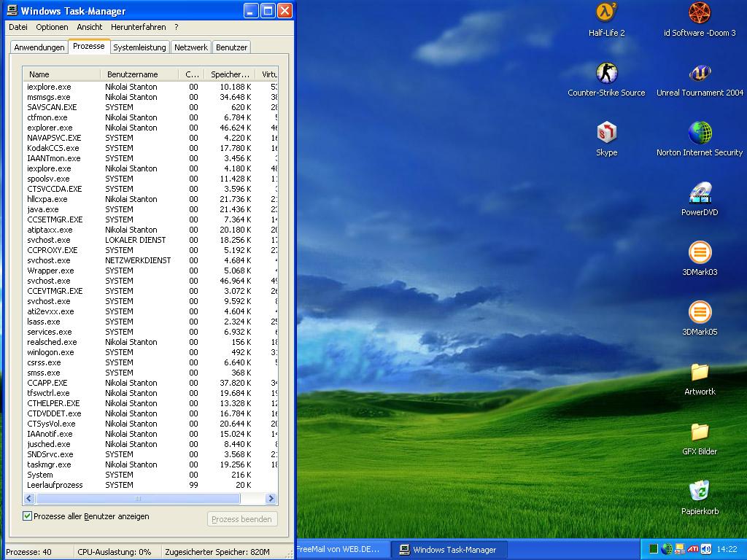Select the java.exe process
Image resolution: width=747 pixels, height=560 pixels.
[x=150, y=209]
